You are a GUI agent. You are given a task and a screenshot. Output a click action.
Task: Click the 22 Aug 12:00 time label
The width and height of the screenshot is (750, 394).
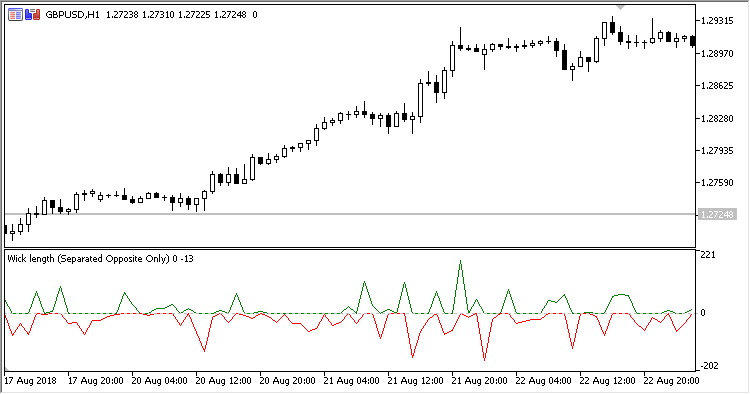[x=607, y=381]
